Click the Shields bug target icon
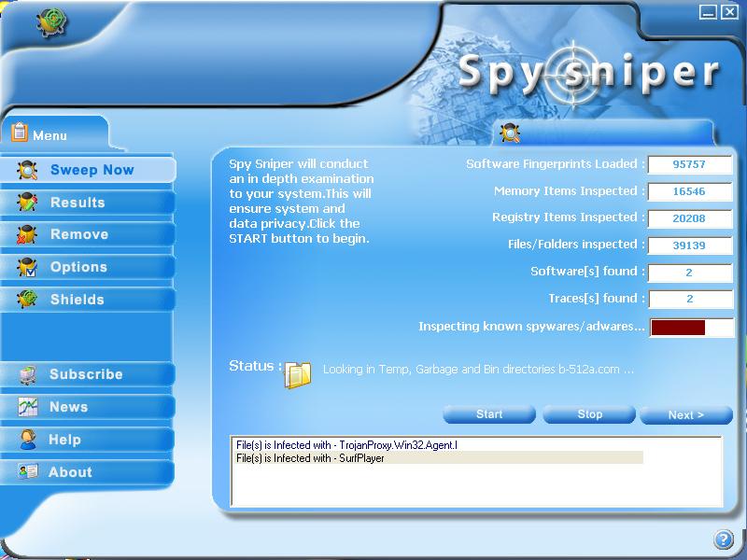Screen dimensions: 747x560 click(27, 299)
